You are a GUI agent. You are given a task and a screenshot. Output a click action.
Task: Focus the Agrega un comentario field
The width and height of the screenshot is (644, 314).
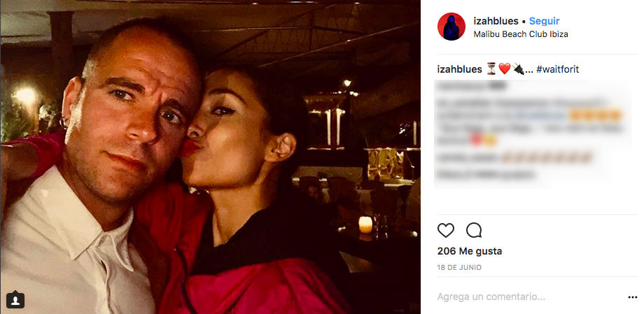(530, 297)
